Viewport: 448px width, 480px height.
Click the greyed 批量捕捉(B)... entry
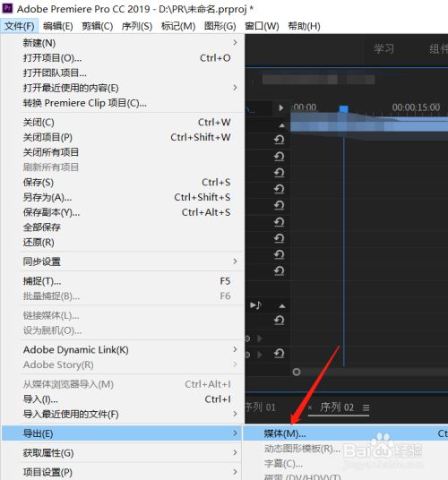[x=123, y=296]
